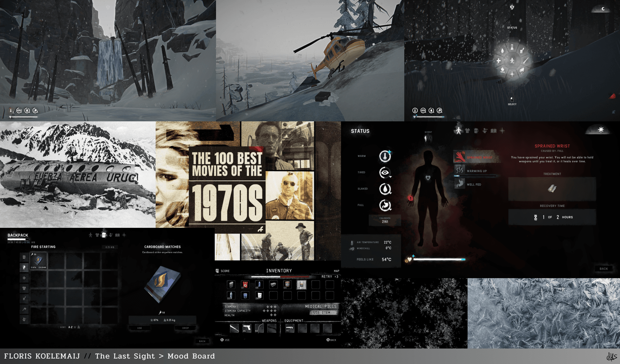
Task: Select the Warming Up status entry
Action: point(475,171)
